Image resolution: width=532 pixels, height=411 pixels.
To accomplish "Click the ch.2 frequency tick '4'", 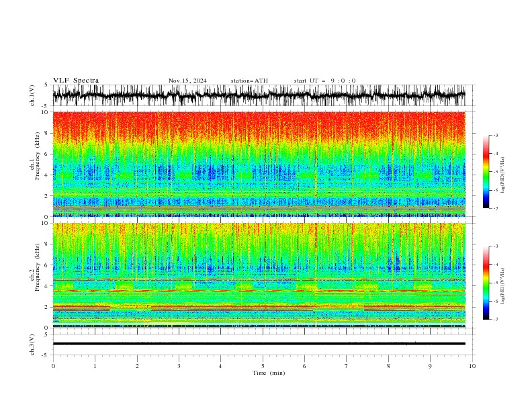I will click(47, 286).
